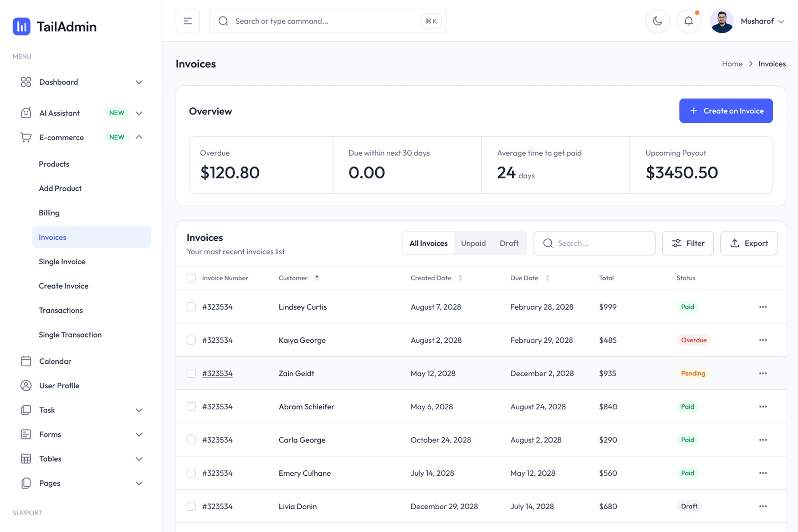Check the Livia Donin invoice checkbox
The width and height of the screenshot is (798, 532).
pos(191,506)
